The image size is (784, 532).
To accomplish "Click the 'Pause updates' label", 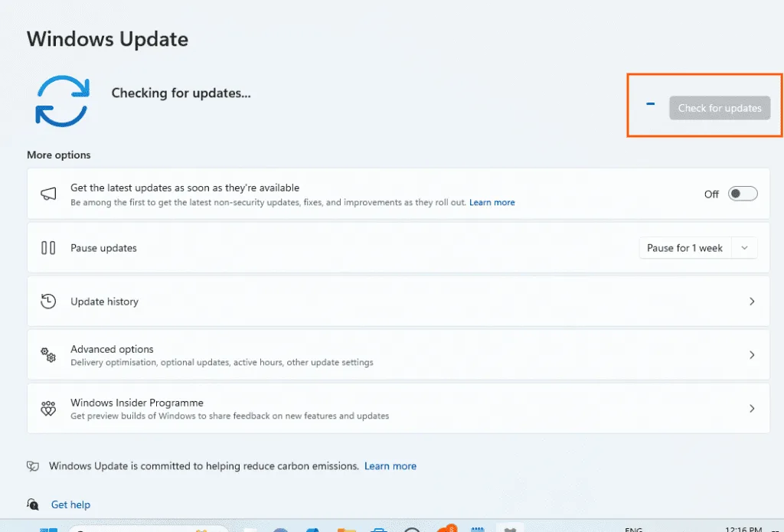I will 103,248.
